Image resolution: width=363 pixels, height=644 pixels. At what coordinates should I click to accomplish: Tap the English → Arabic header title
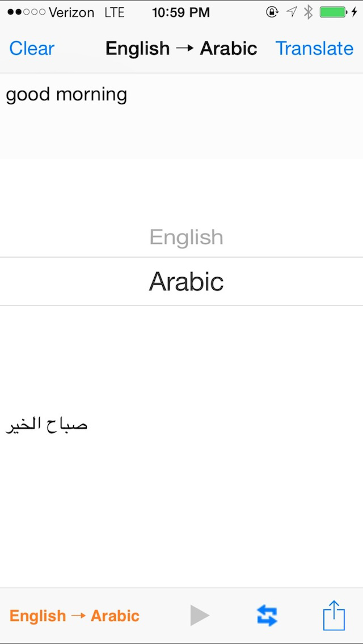181,48
